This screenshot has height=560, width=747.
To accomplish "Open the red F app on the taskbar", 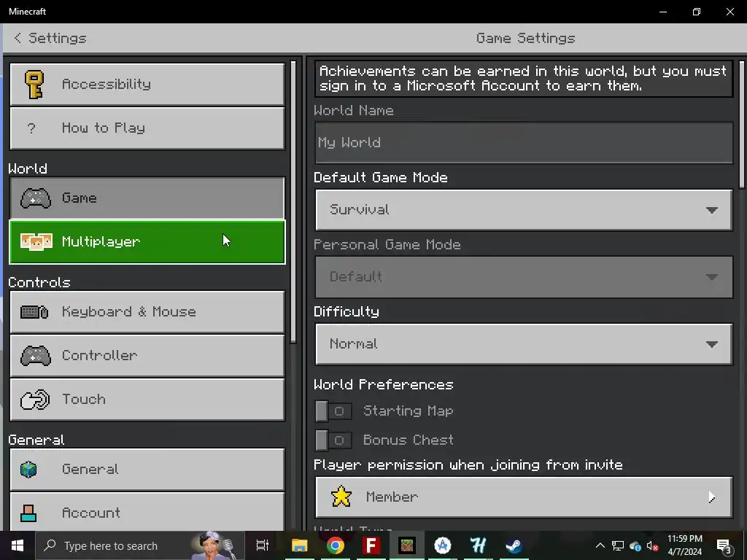I will [371, 545].
